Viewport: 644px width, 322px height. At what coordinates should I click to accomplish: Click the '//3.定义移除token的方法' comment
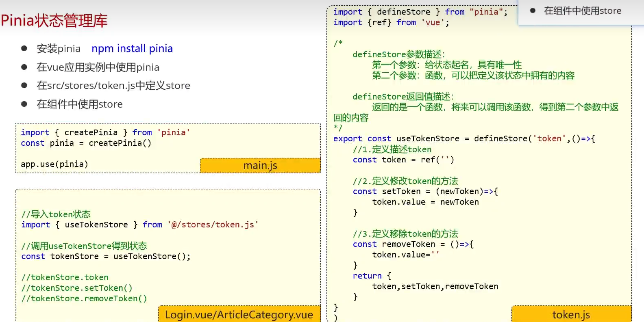click(x=405, y=234)
